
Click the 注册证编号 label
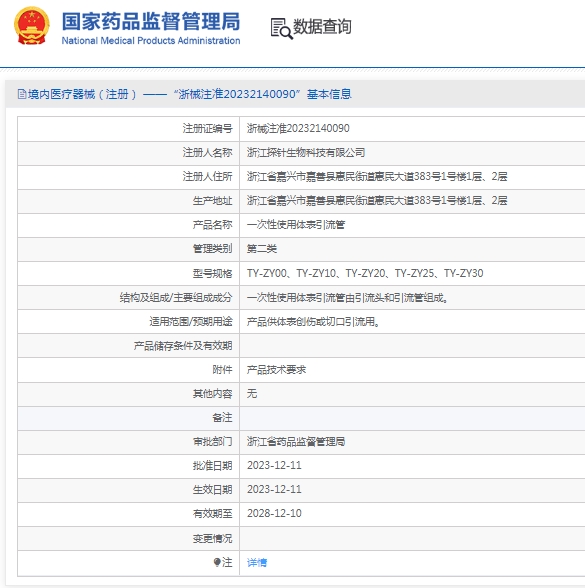click(207, 129)
